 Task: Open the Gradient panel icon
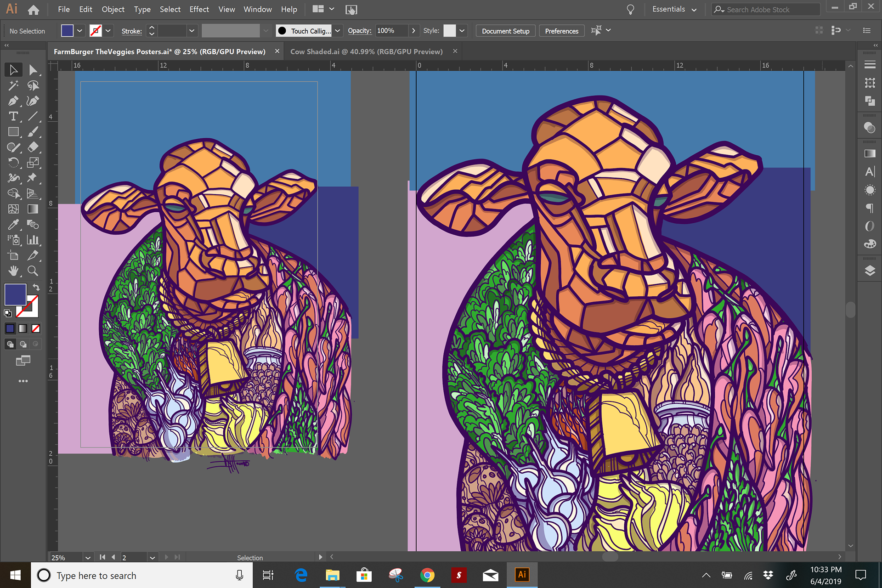(x=870, y=153)
